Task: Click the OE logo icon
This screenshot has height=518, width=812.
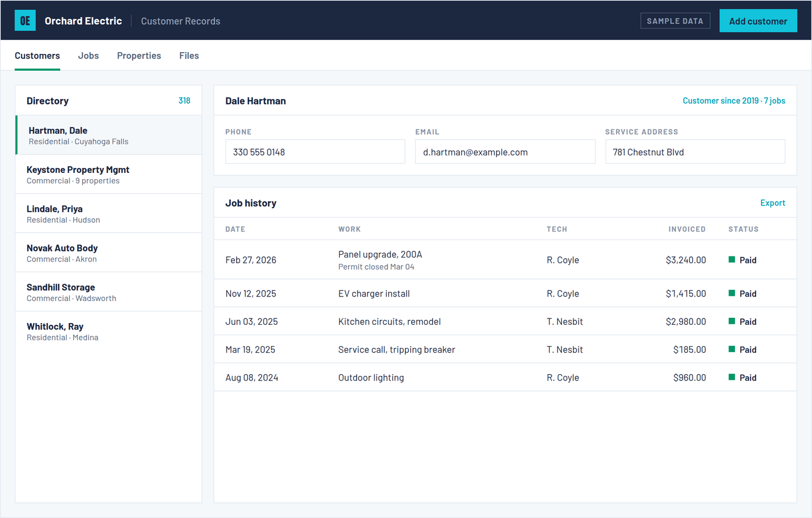Action: coord(25,20)
